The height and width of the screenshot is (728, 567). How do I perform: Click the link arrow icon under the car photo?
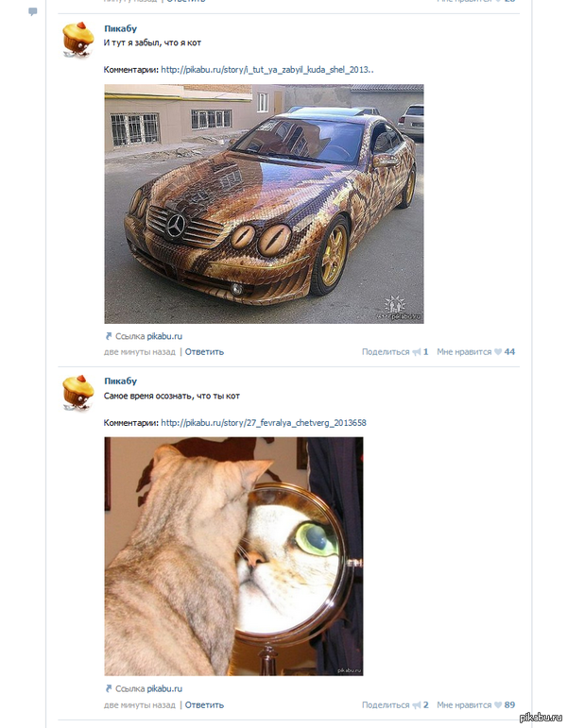[x=109, y=336]
